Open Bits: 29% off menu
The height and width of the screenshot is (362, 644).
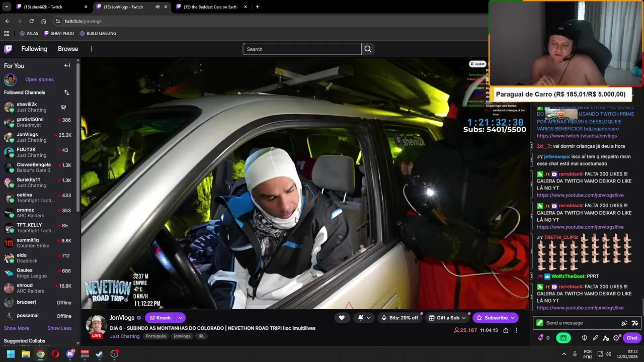[x=399, y=318]
